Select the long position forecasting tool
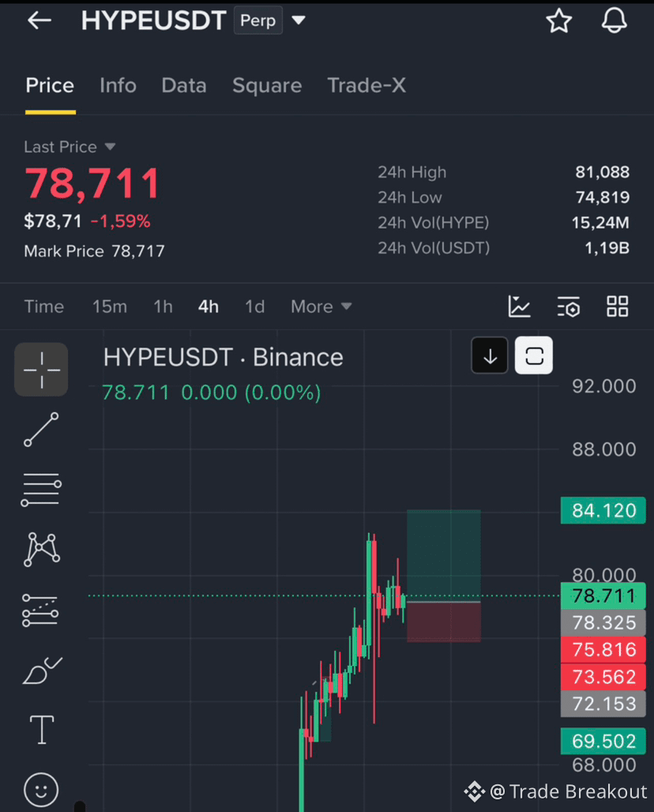 tap(40, 610)
